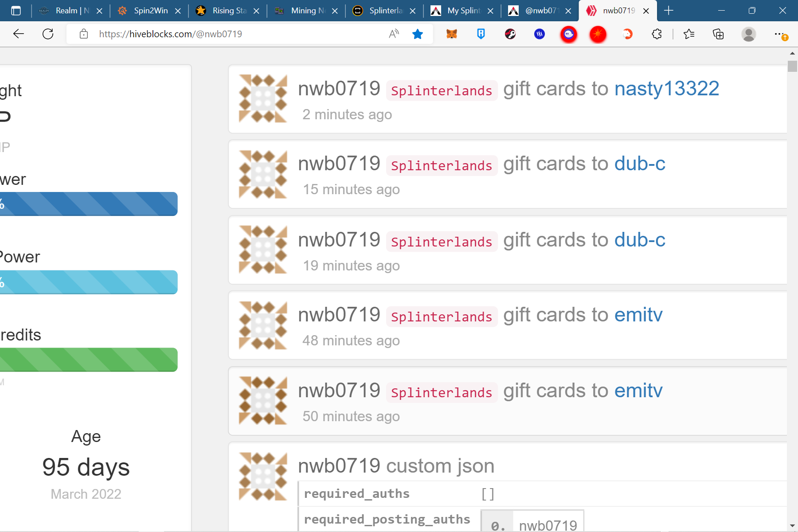The height and width of the screenshot is (532, 798).
Task: Click the browser back arrow button
Action: (x=19, y=34)
